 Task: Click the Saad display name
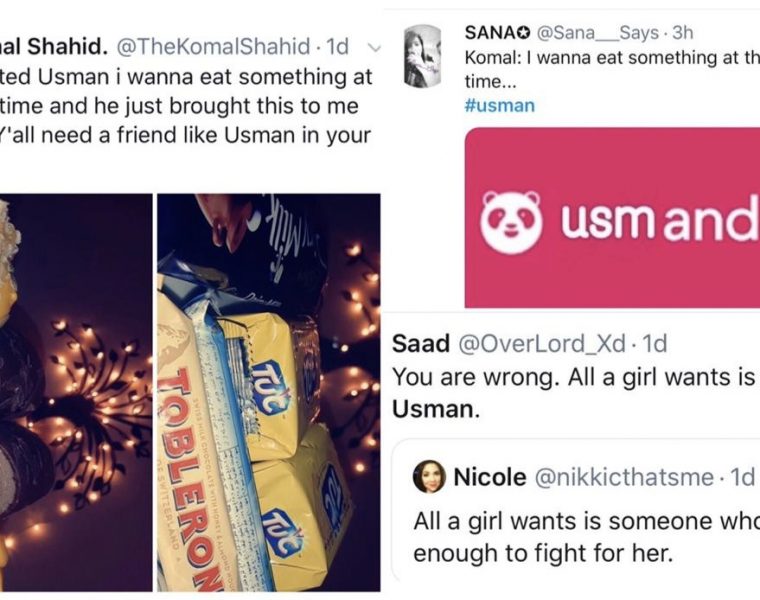(420, 345)
